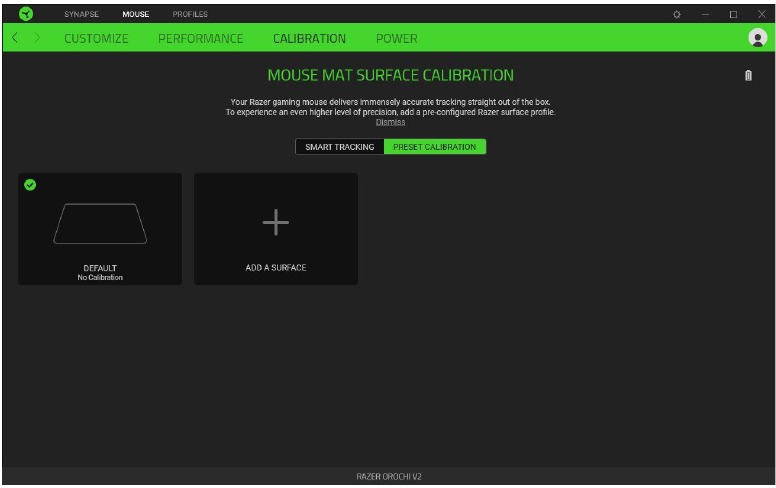Close the Razer Synapse window
The width and height of the screenshot is (776, 488).
762,14
